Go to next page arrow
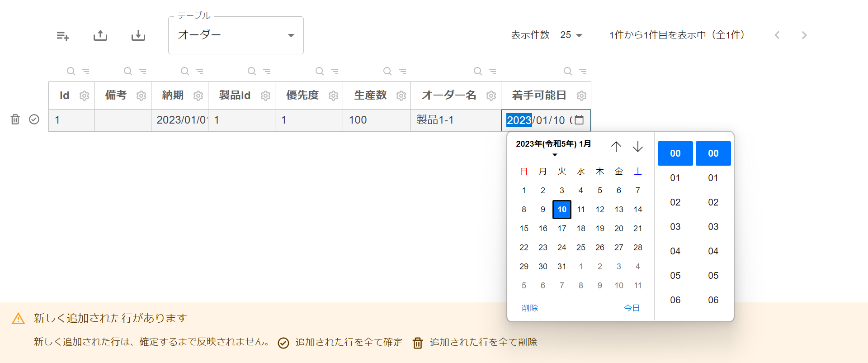 804,35
